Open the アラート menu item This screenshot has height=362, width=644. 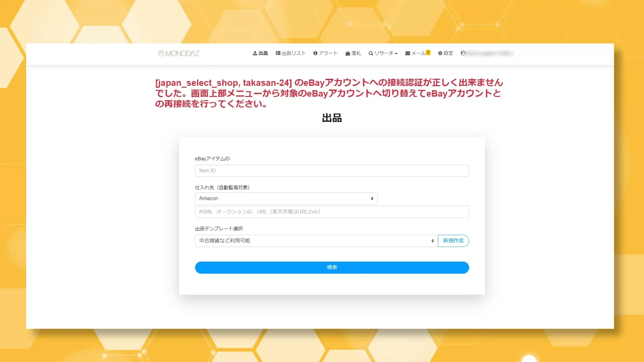[x=325, y=53]
